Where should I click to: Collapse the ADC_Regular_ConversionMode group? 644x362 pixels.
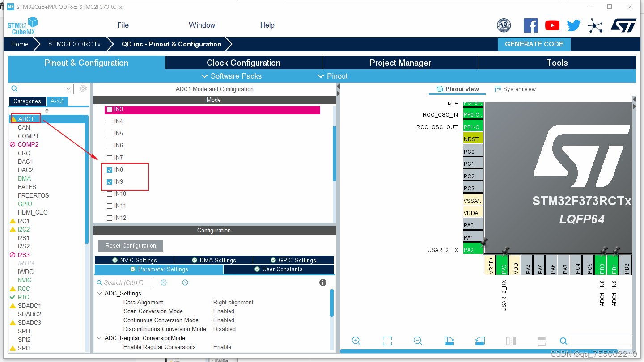click(x=99, y=338)
